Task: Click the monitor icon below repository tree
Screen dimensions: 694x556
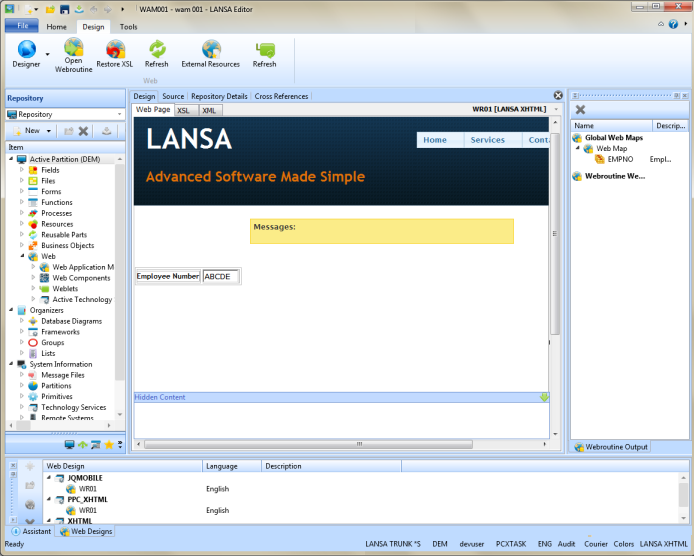Action: point(69,444)
